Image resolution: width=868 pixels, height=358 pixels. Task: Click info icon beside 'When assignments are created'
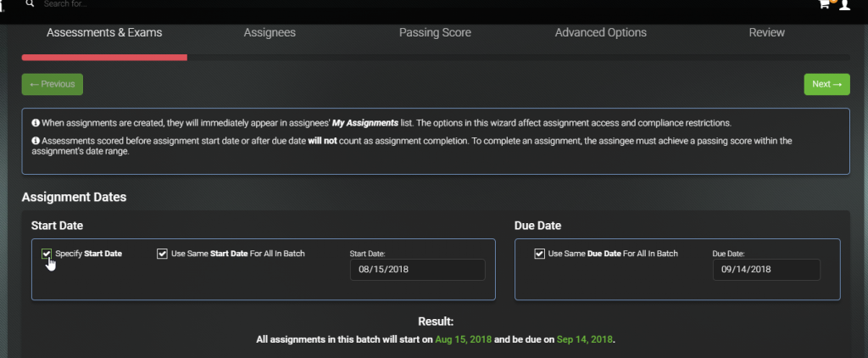(x=36, y=123)
